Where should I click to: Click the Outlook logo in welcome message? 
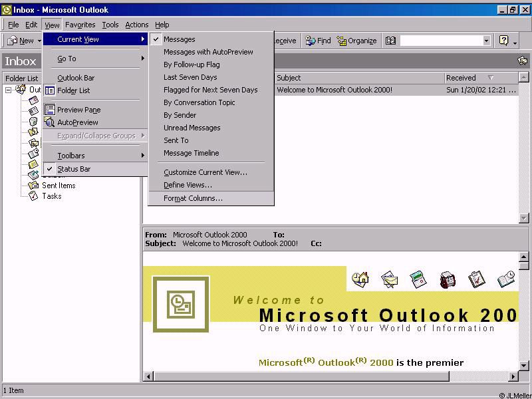[181, 304]
